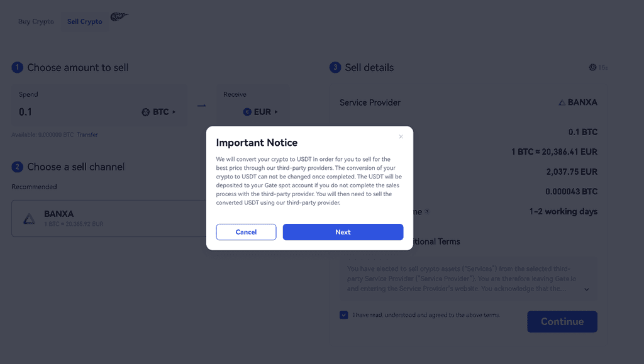The height and width of the screenshot is (364, 644).
Task: Click the NEW badge icon beside Sell Crypto
Action: (119, 17)
